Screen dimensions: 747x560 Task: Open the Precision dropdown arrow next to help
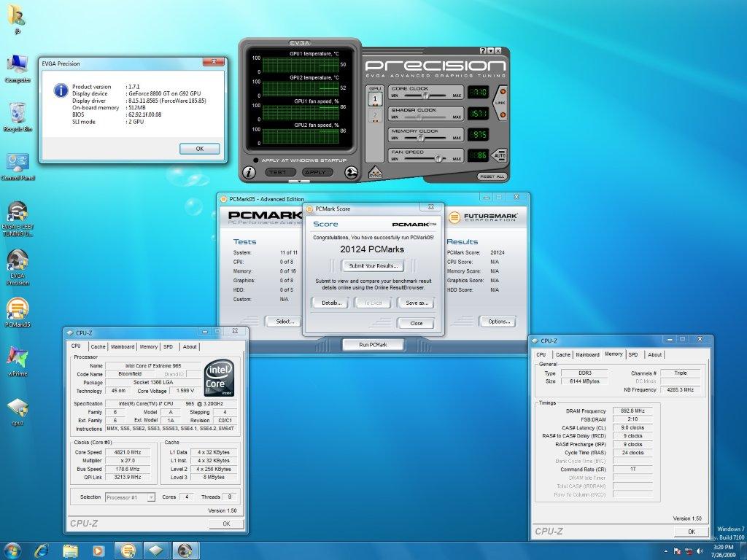(x=490, y=50)
